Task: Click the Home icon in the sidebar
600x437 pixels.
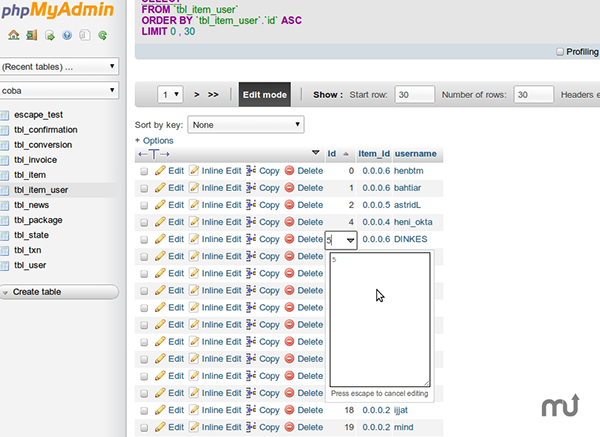Action: 13,35
